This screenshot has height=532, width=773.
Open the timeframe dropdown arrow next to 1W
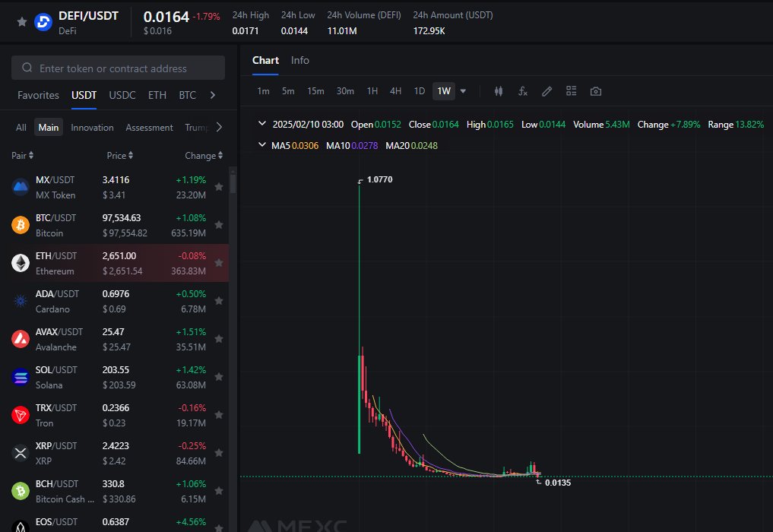(463, 91)
